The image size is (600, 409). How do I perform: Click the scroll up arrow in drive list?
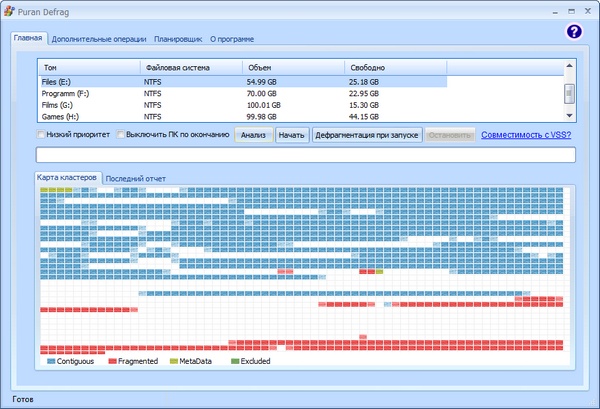point(569,67)
